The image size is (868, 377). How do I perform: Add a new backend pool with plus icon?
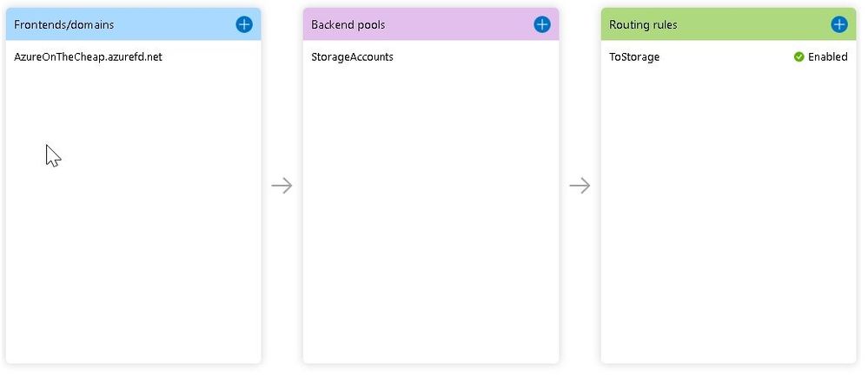(542, 24)
